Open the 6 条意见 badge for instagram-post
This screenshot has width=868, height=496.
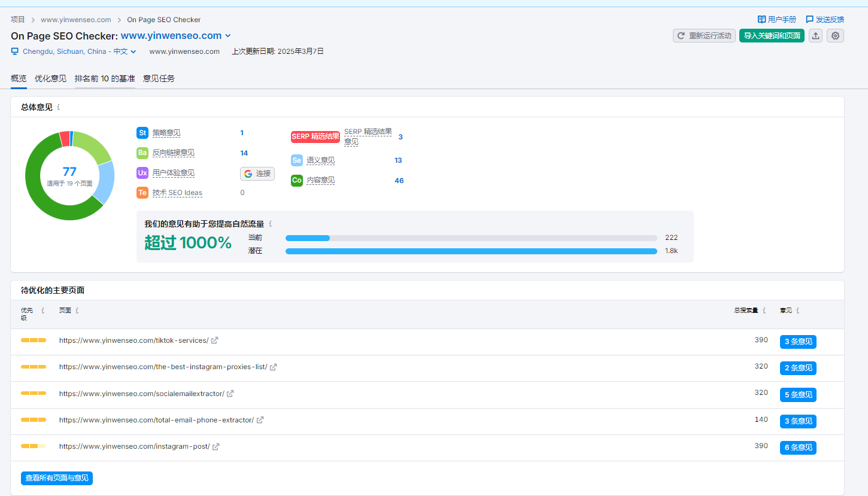click(x=798, y=448)
